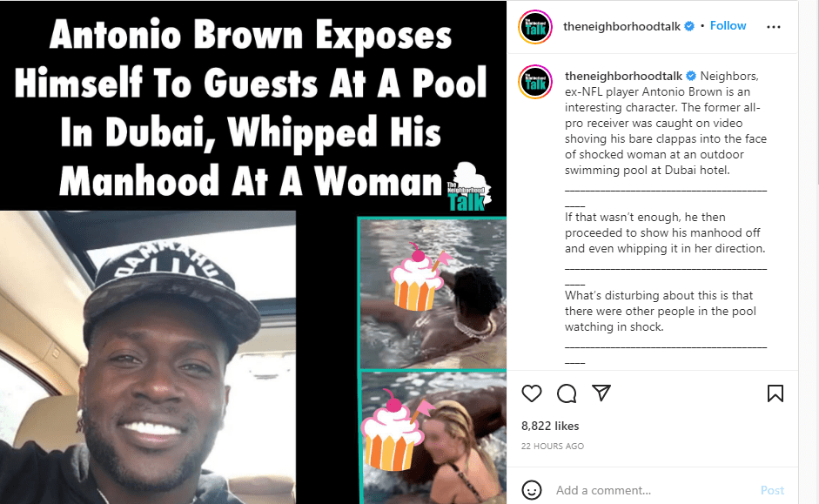The image size is (819, 504).
Task: Save post with bookmark icon
Action: [x=775, y=393]
